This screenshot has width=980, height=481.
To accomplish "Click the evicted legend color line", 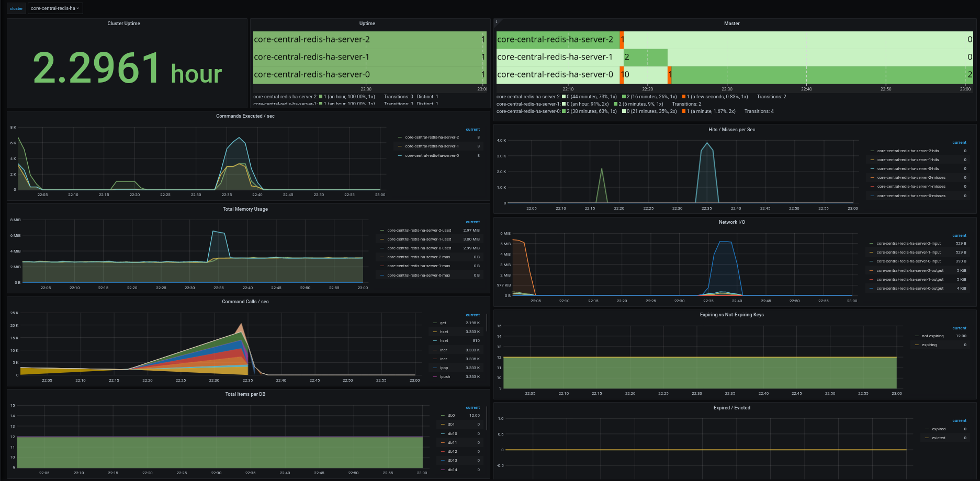I will point(927,438).
